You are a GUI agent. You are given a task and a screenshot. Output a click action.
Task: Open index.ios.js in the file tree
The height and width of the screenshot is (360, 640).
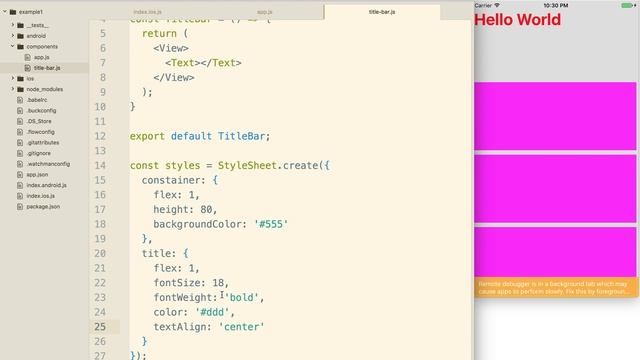pyautogui.click(x=40, y=196)
